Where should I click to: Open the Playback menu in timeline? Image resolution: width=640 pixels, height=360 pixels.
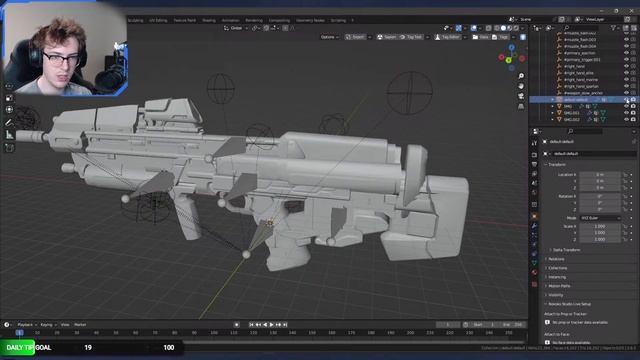(26, 325)
